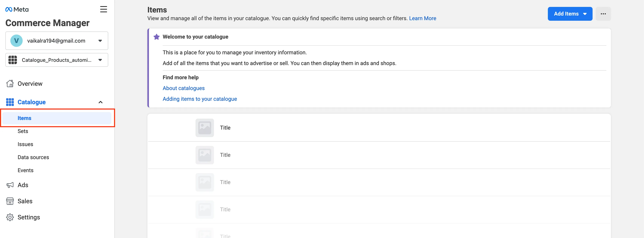This screenshot has width=644, height=238.
Task: Click the first item placeholder thumbnail
Action: pyautogui.click(x=205, y=128)
